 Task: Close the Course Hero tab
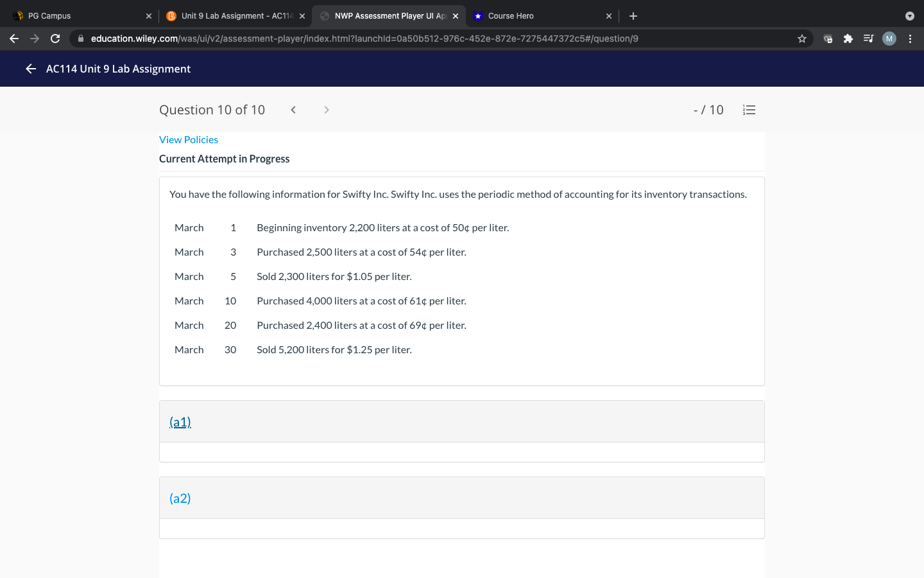point(609,16)
